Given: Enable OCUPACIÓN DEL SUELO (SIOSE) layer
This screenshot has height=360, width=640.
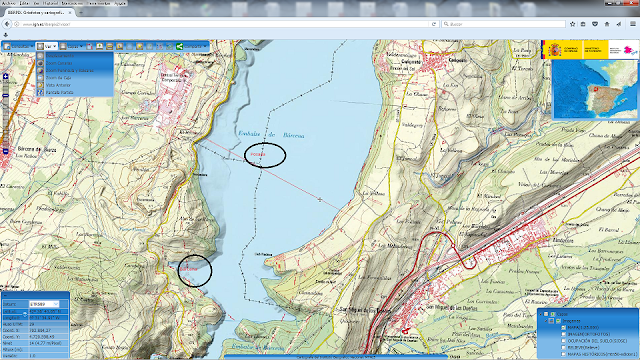Looking at the screenshot, I should click(x=563, y=341).
